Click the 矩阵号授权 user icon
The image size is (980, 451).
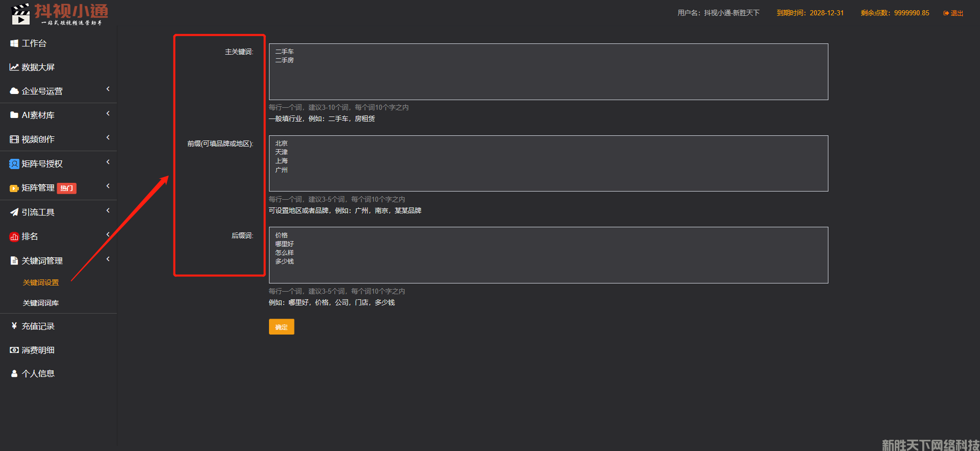tap(14, 164)
